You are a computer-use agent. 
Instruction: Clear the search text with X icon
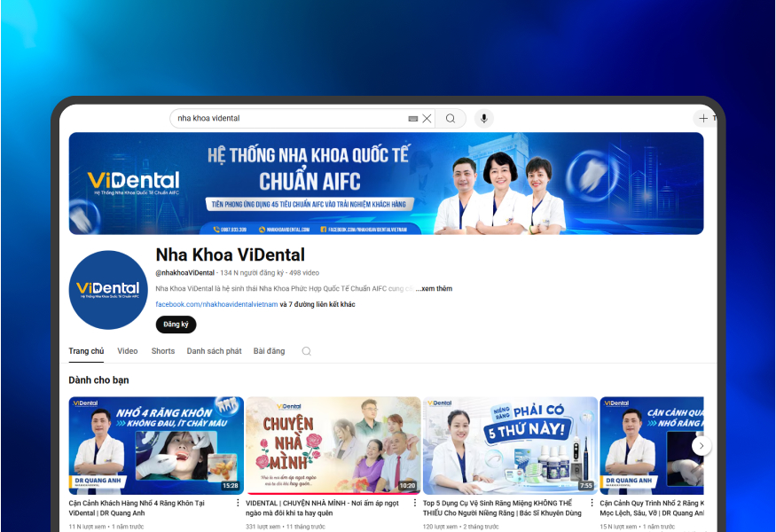[427, 118]
